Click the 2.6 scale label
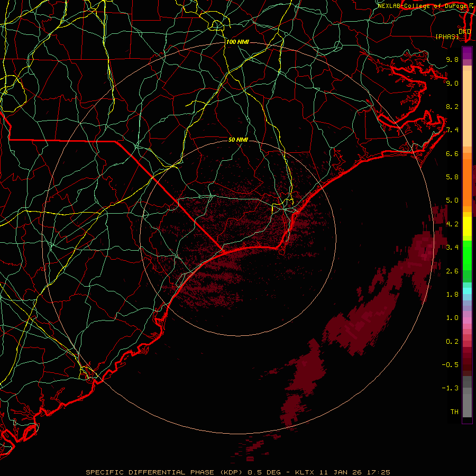The height and width of the screenshot is (476, 476). click(x=452, y=271)
